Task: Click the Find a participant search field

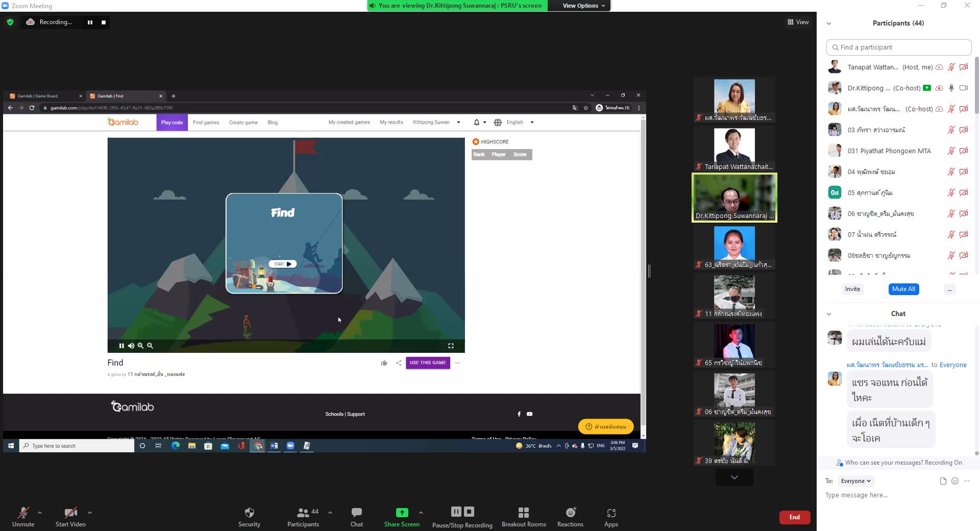Action: [x=898, y=47]
